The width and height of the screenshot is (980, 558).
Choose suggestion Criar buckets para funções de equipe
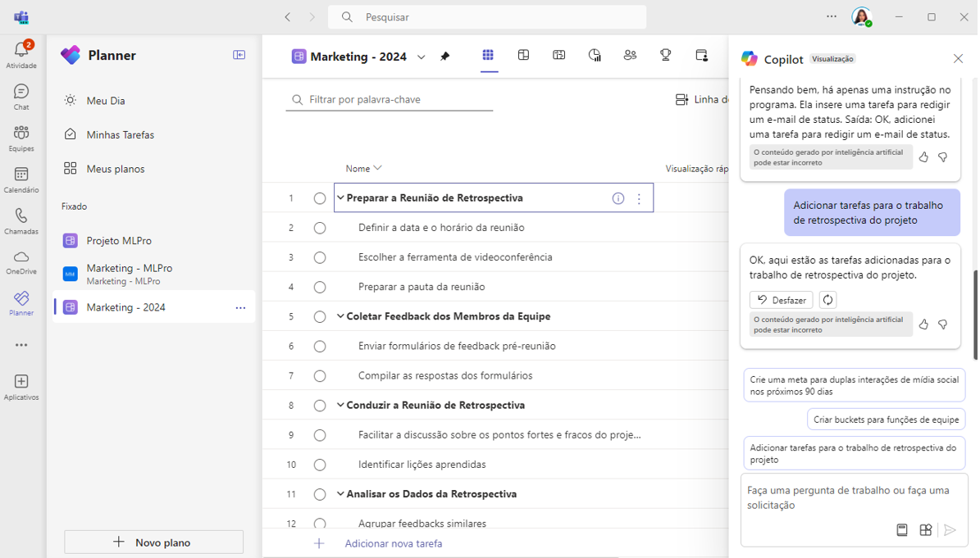coord(886,420)
